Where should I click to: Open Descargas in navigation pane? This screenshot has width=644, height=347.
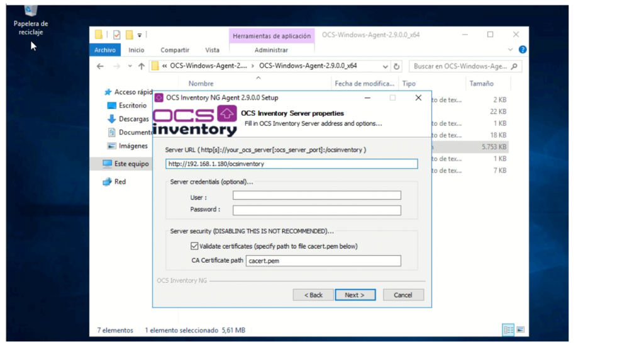click(128, 119)
